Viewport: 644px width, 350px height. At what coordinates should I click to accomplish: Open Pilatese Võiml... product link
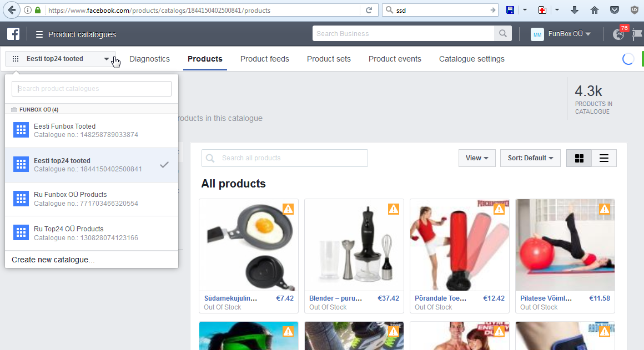click(546, 298)
